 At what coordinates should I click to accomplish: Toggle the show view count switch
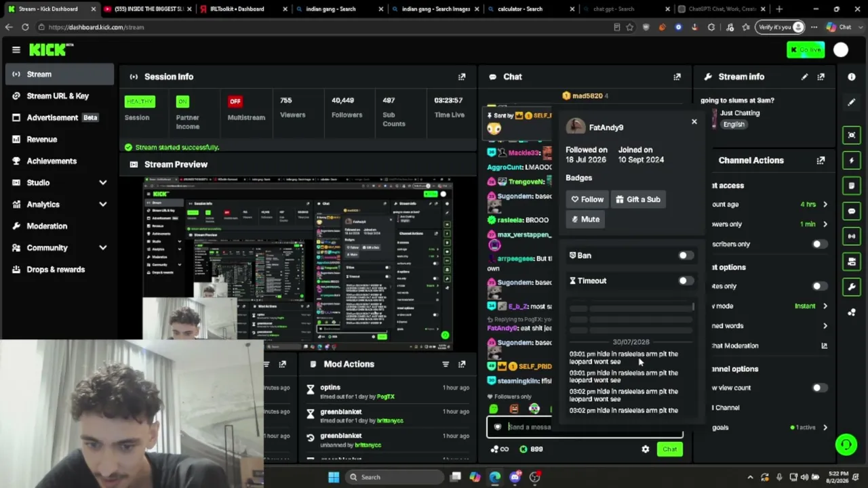[x=819, y=388]
